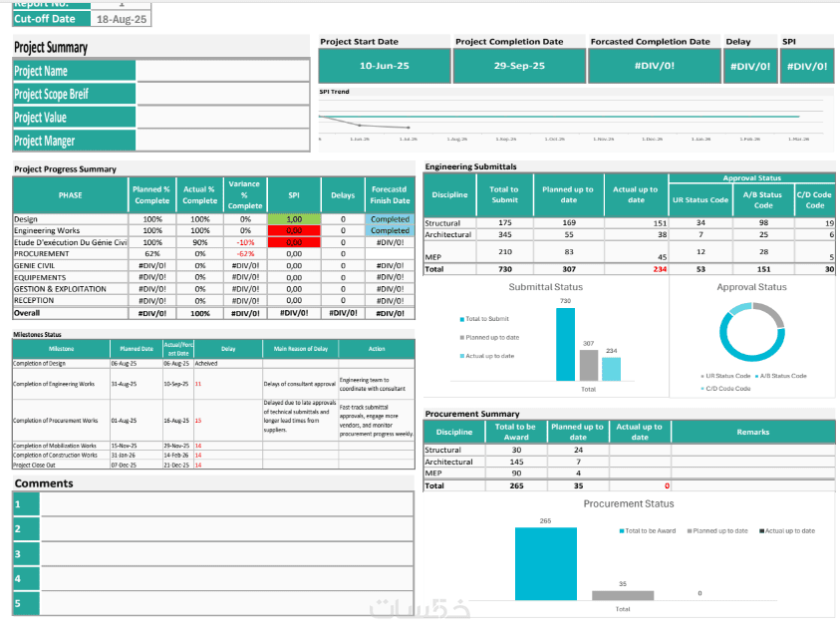The width and height of the screenshot is (840, 632).
Task: Click the Completion of Engineering Works milestone
Action: click(x=61, y=384)
